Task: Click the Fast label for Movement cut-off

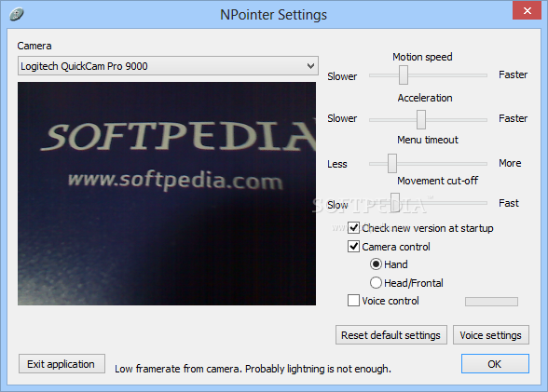Action: [509, 203]
